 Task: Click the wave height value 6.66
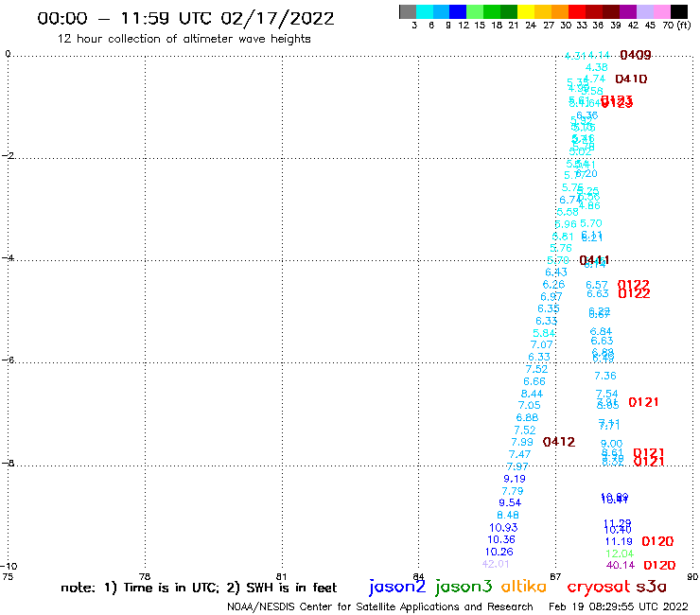tap(534, 381)
